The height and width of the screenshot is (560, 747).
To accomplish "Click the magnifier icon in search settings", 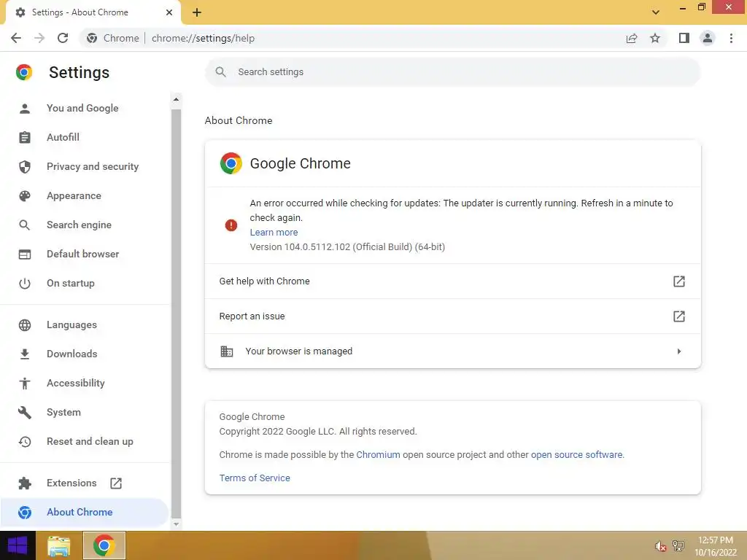I will coord(220,72).
